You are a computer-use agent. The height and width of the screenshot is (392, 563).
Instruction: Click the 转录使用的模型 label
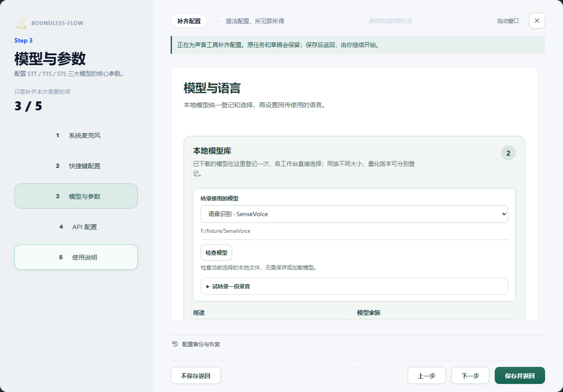pyautogui.click(x=220, y=198)
